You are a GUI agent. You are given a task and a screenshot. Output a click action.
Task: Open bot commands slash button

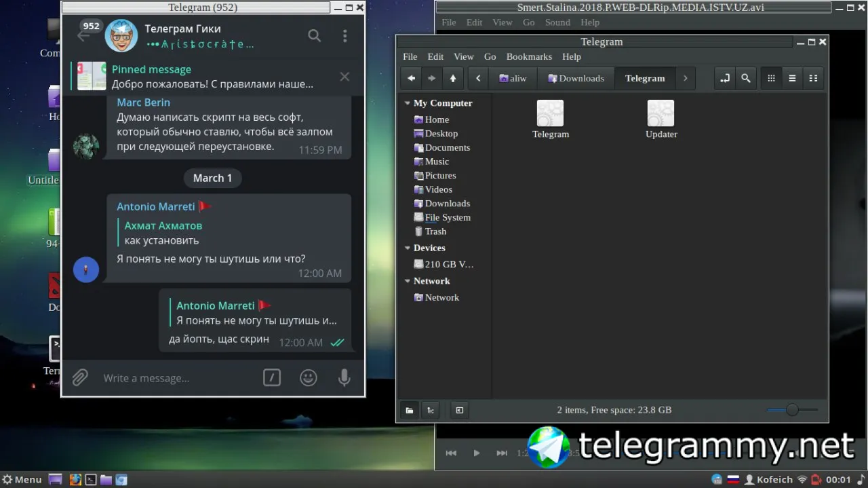272,377
